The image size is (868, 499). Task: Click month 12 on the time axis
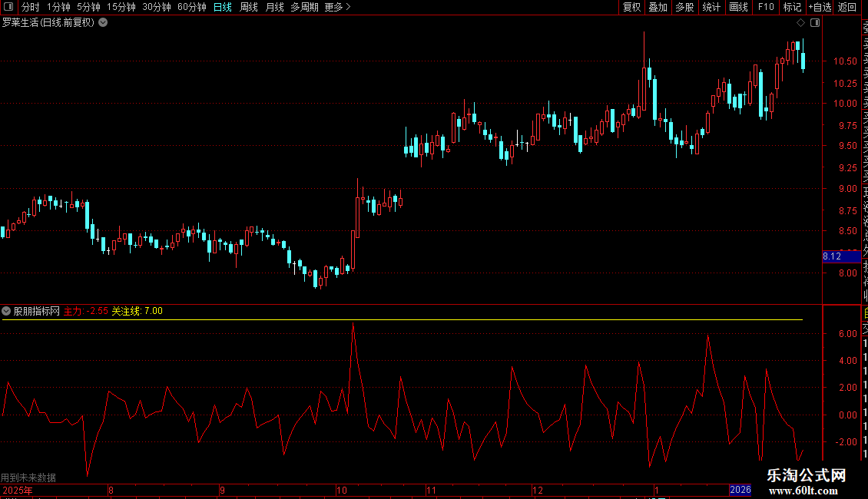pos(538,490)
